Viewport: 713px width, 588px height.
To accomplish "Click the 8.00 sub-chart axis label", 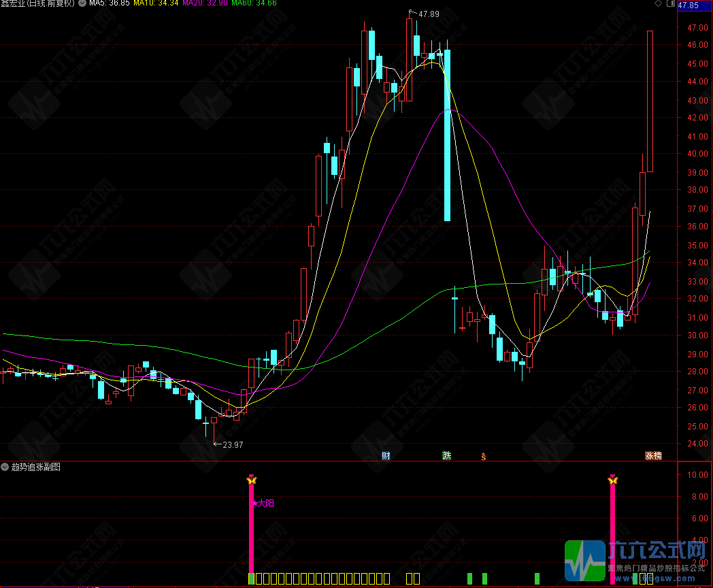I will 700,497.
